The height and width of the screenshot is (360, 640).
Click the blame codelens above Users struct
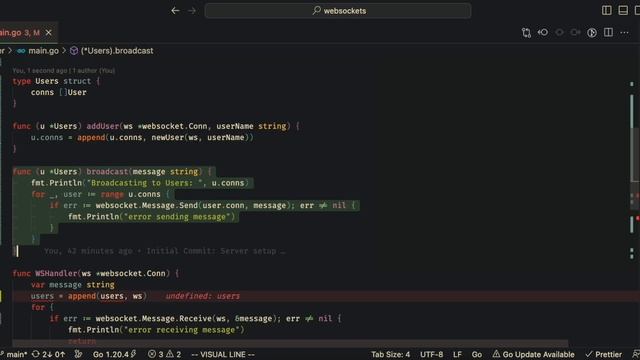click(x=63, y=71)
